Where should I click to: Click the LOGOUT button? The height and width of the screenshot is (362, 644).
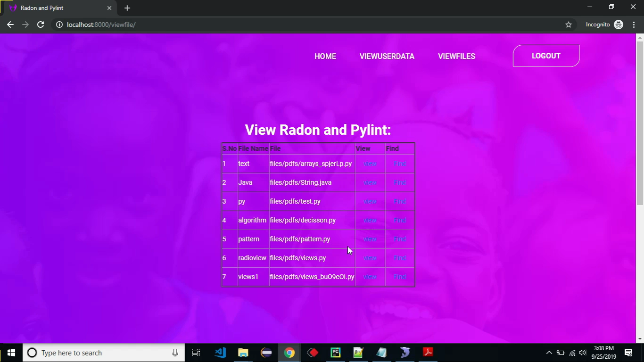[x=546, y=56]
